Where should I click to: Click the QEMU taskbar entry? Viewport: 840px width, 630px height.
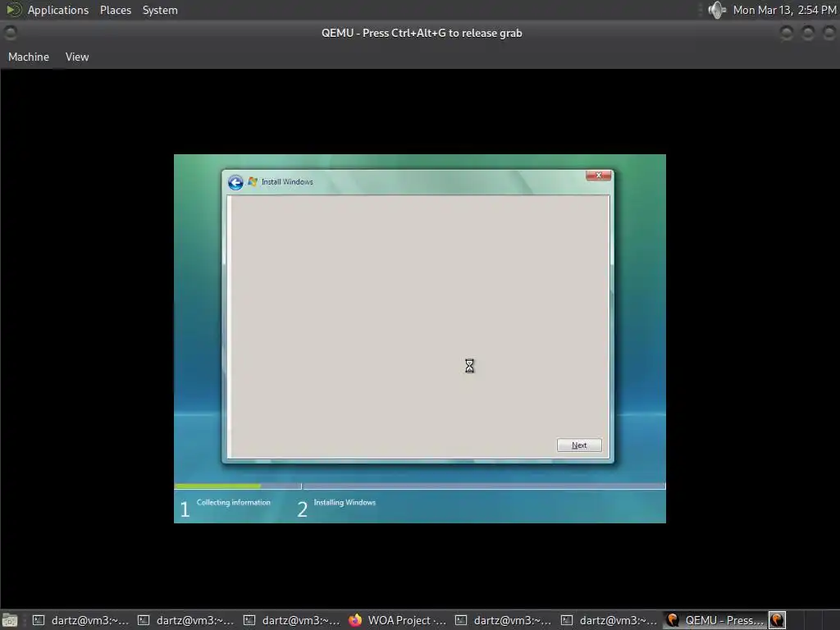click(x=715, y=620)
